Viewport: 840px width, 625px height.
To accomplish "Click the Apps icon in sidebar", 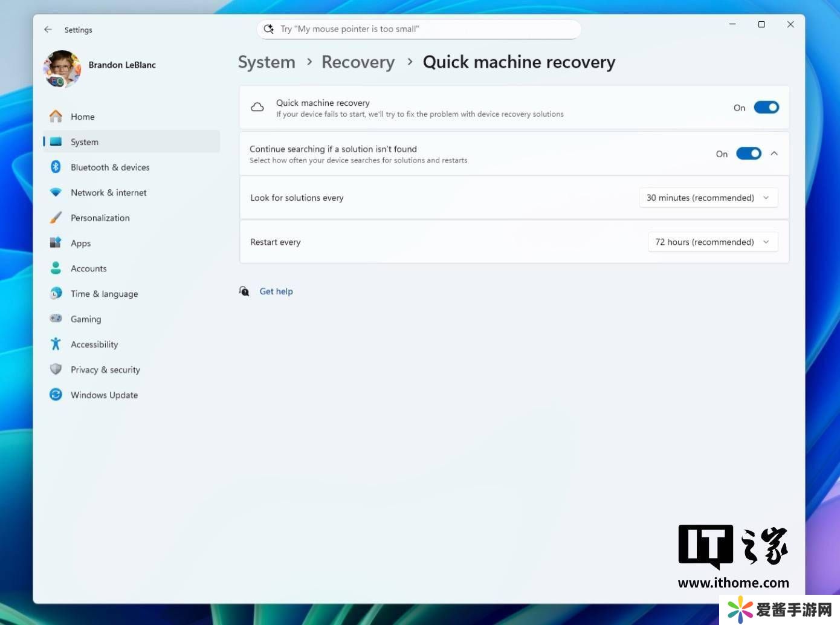I will pos(56,243).
